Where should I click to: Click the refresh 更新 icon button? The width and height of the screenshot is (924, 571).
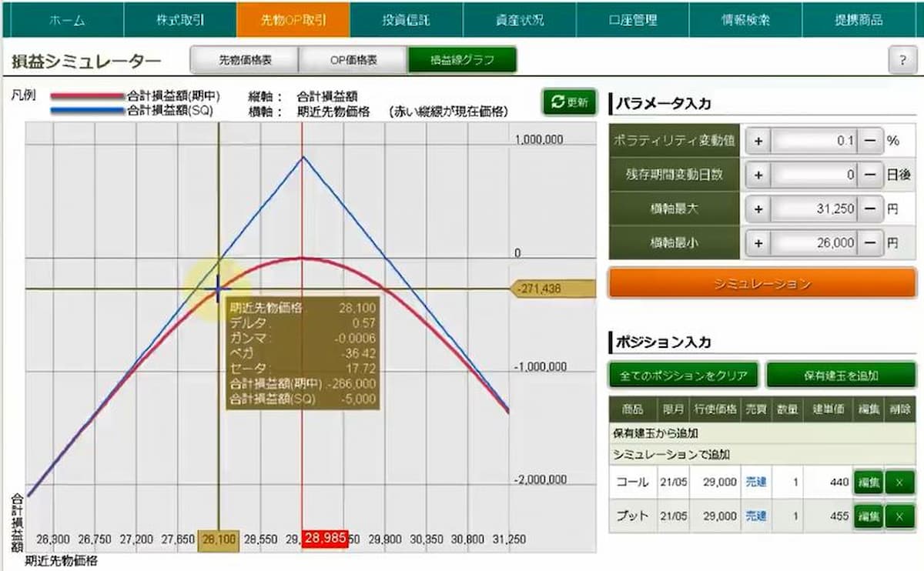click(569, 102)
